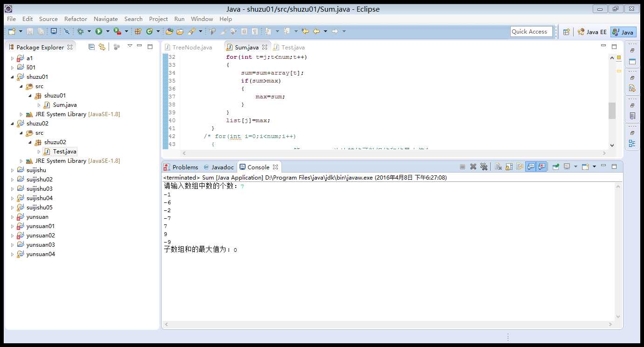Viewport: 644px width, 347px height.
Task: Click Remove All Terminated Launches icon
Action: click(484, 167)
